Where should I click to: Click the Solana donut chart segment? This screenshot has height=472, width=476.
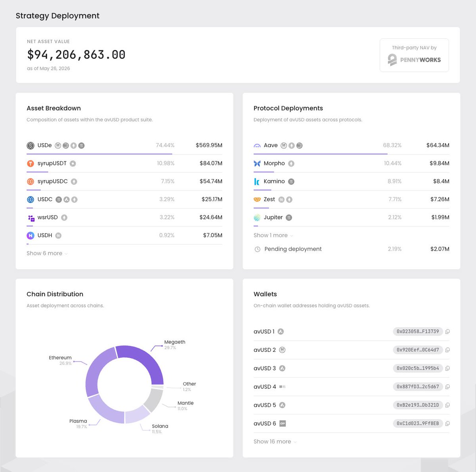point(136,414)
